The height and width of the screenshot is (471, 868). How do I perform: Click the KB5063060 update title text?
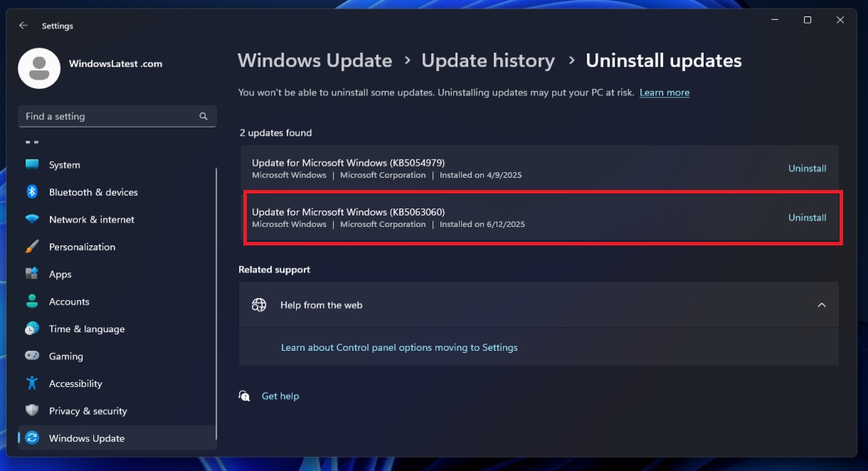tap(349, 211)
